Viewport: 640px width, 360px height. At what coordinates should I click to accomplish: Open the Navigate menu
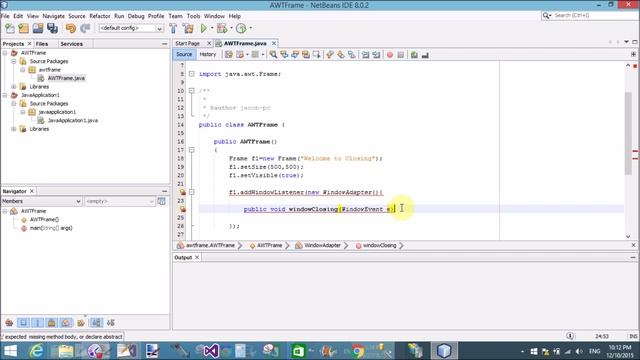pyautogui.click(x=53, y=16)
